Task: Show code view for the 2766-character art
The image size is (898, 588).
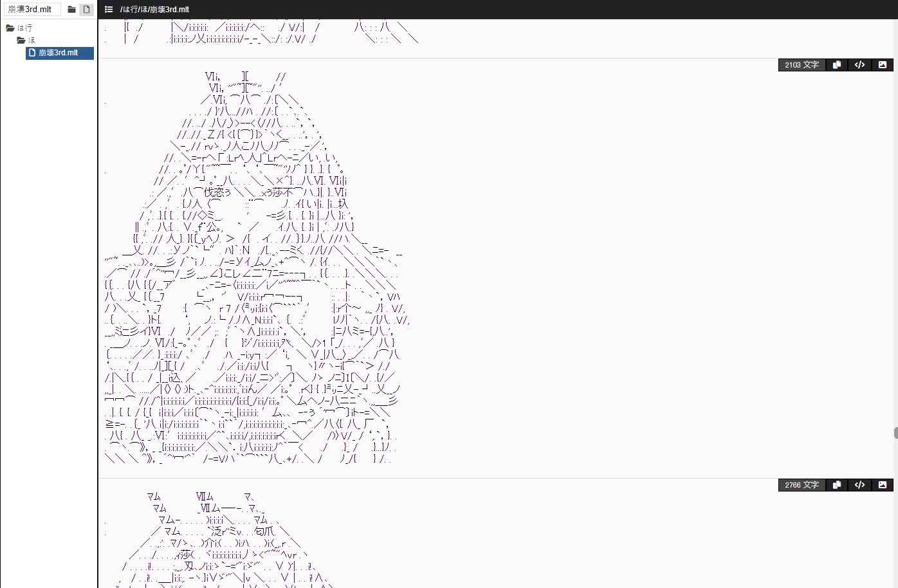Action: tap(859, 485)
